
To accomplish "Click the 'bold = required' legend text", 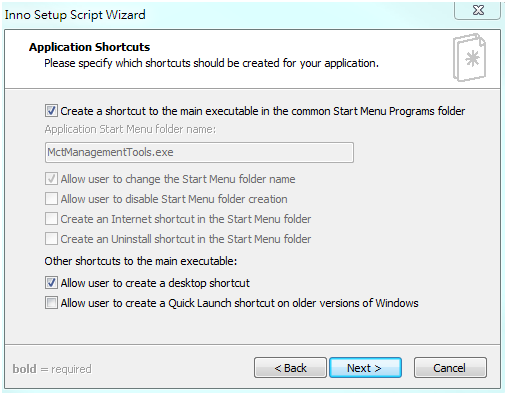I will [x=52, y=369].
